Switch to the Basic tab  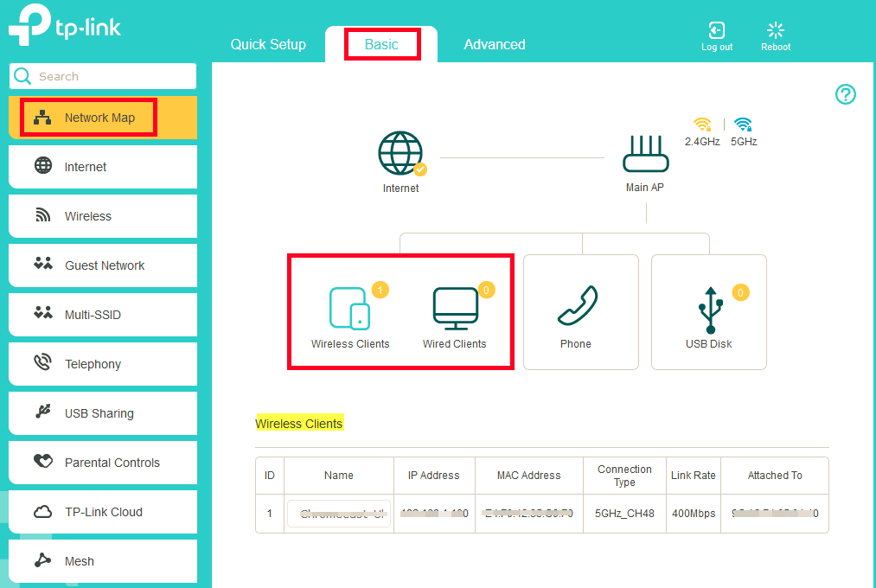(x=381, y=45)
